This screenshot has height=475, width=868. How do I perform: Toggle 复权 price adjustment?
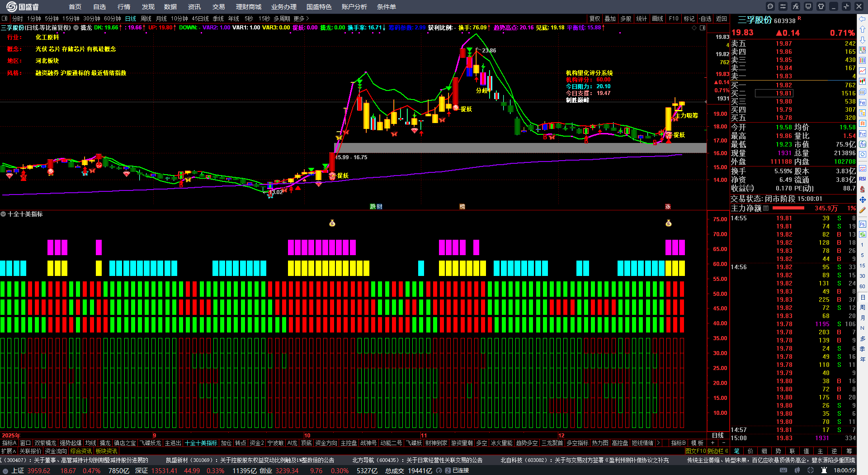click(595, 19)
